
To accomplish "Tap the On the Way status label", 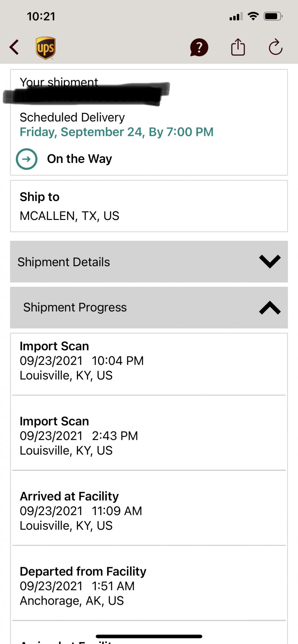I will 80,159.
